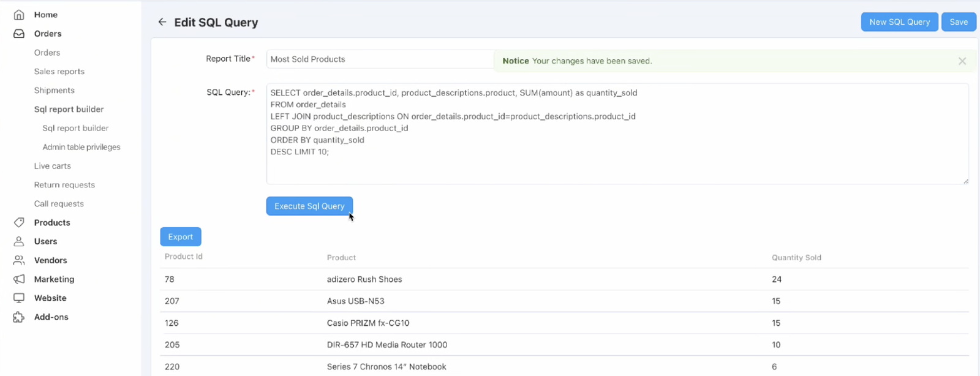Click product id 205 cell
This screenshot has height=376, width=980.
coord(172,345)
